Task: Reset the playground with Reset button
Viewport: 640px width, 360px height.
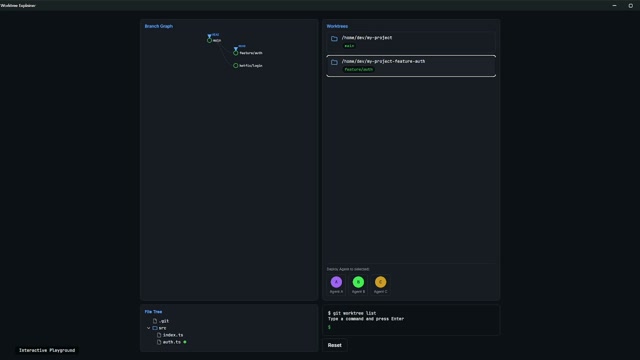Action: [335, 345]
